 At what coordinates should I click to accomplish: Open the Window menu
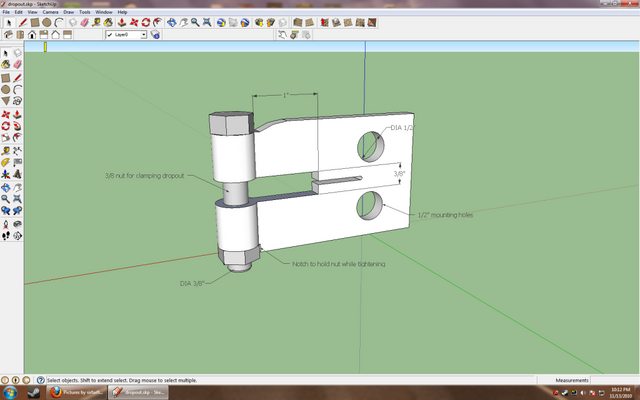click(104, 12)
